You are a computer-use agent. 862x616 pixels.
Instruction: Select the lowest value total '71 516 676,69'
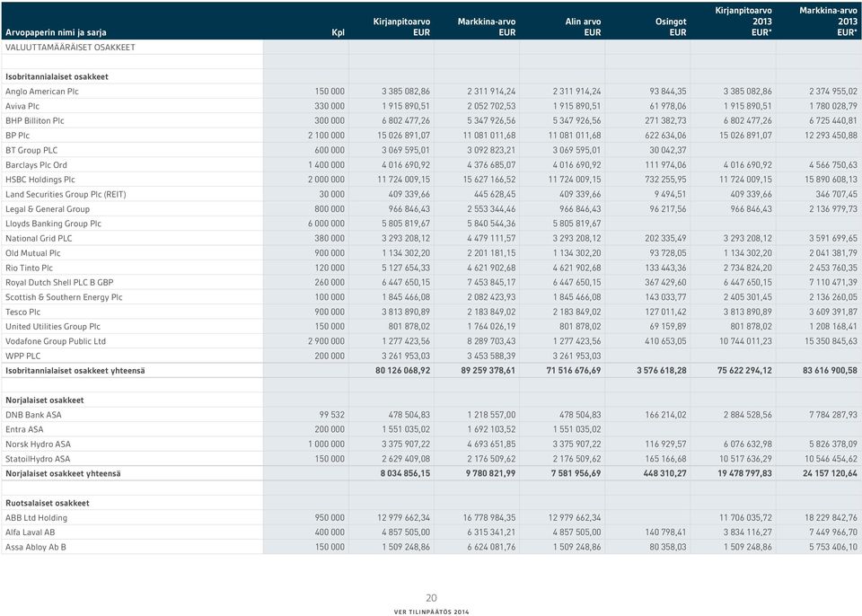[574, 371]
